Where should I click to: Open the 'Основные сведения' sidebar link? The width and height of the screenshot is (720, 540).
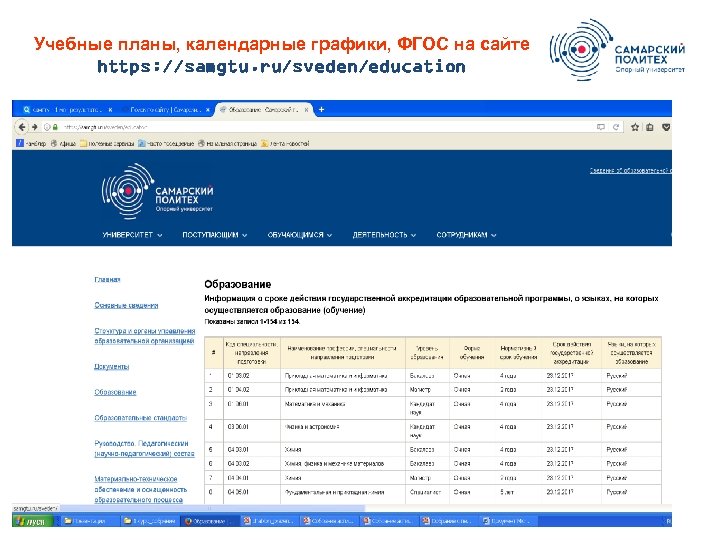tap(126, 305)
